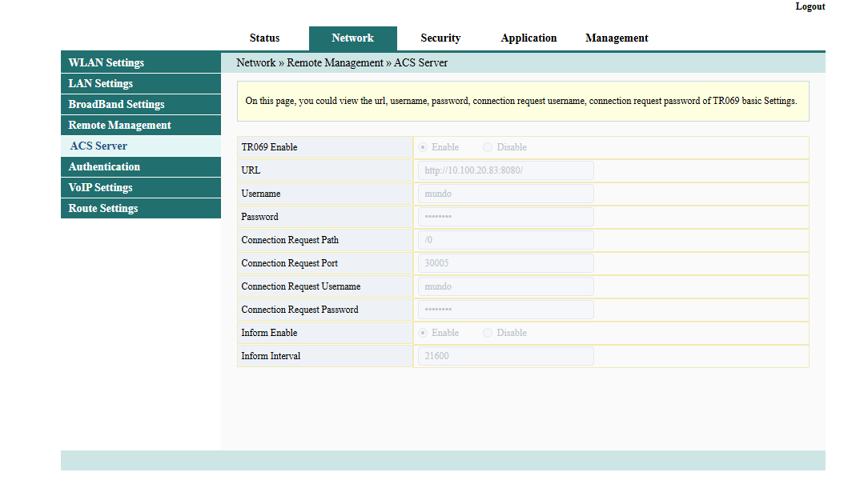Choose Disable for Inform Enable
Image resolution: width=868 pixels, height=484 pixels.
487,333
